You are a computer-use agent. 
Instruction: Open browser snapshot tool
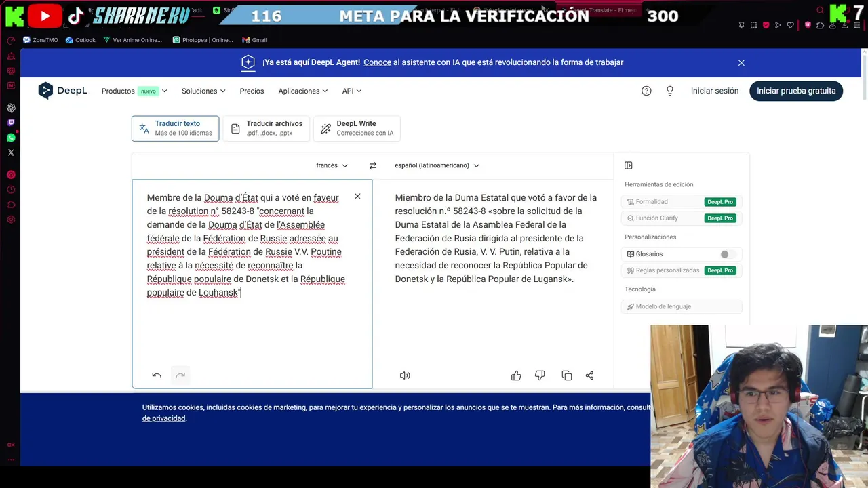(753, 25)
